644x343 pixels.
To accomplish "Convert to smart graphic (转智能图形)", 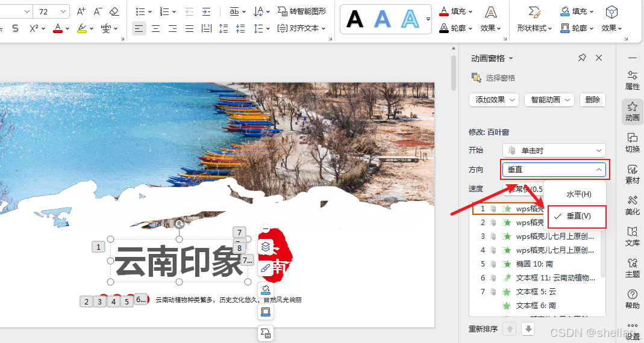I will 302,11.
